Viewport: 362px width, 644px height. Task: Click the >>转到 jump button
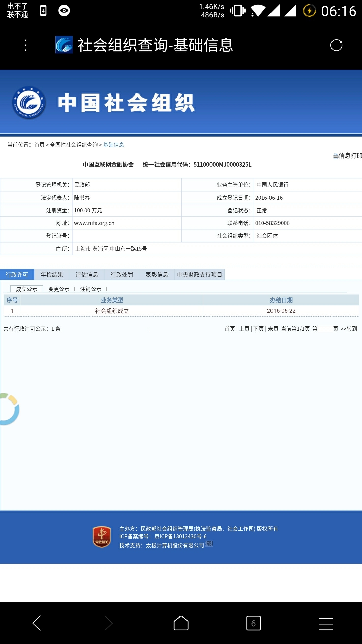pyautogui.click(x=349, y=329)
